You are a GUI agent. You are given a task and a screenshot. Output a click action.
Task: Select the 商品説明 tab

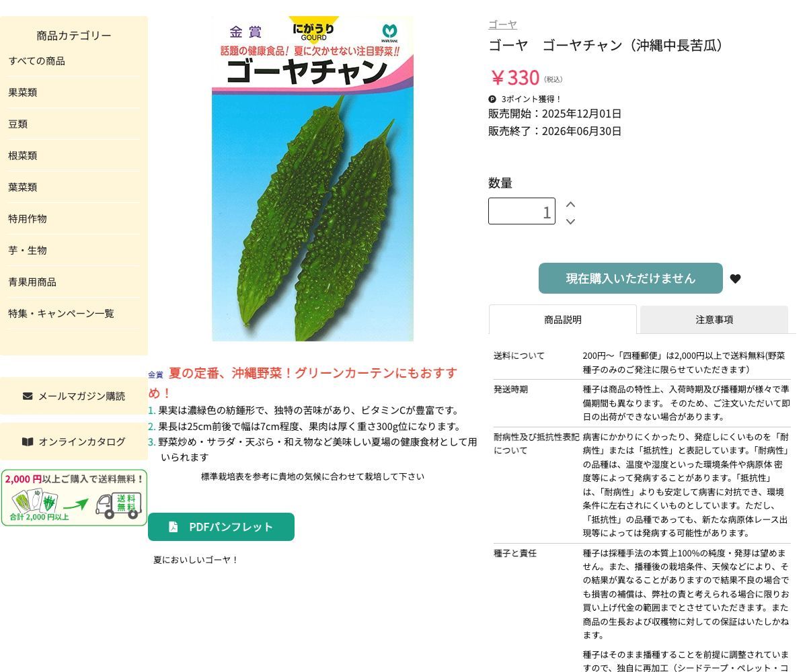pos(562,320)
